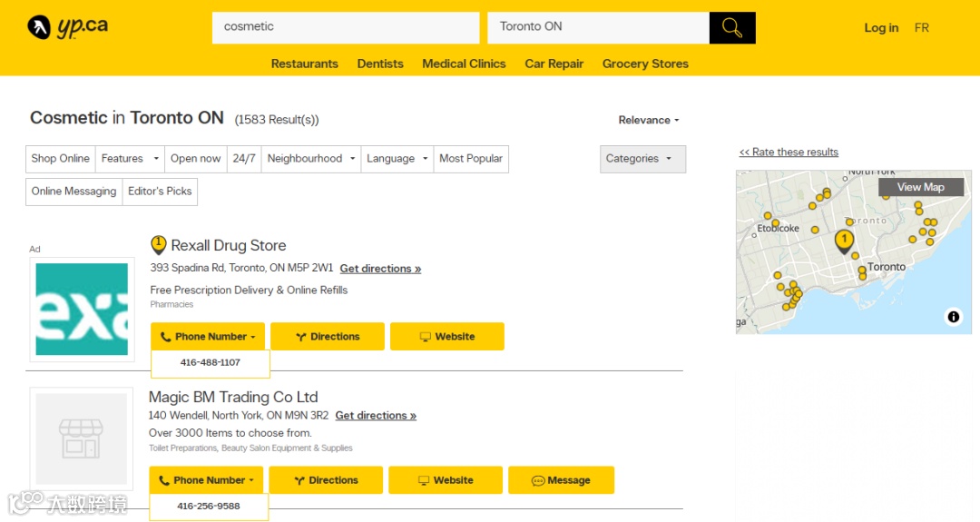
Task: Collapse Rexall Phone Number dropdown
Action: click(208, 336)
